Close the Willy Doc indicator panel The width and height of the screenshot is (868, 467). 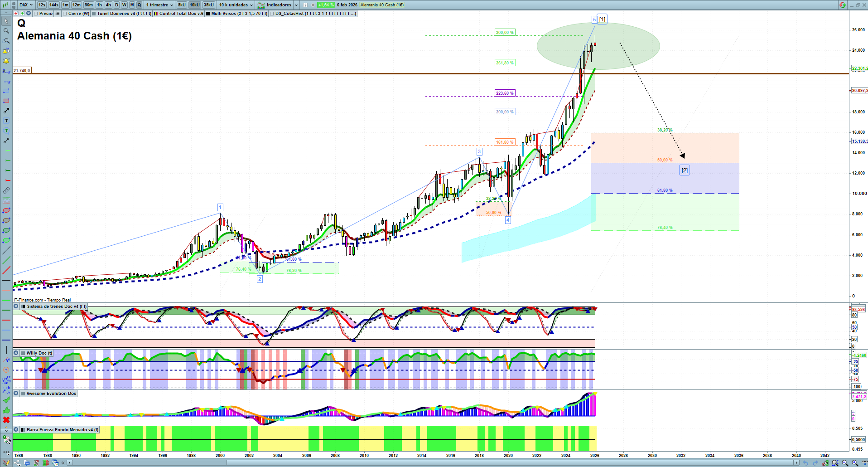point(16,353)
